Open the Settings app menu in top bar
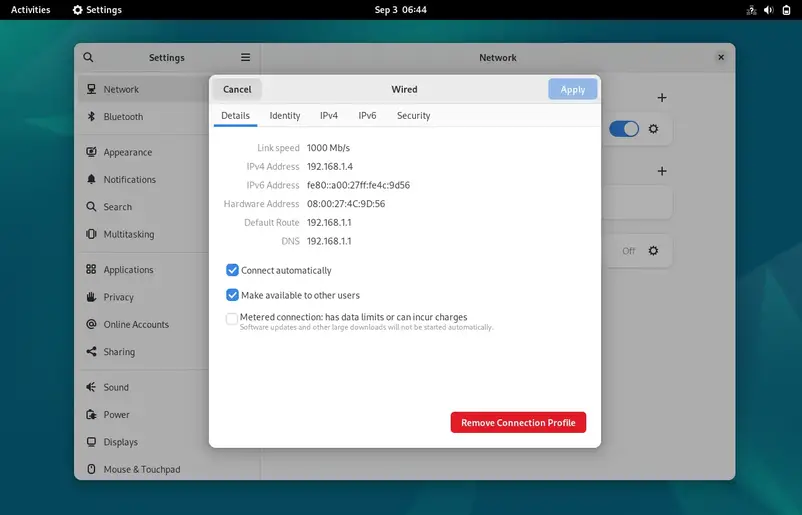 point(97,10)
